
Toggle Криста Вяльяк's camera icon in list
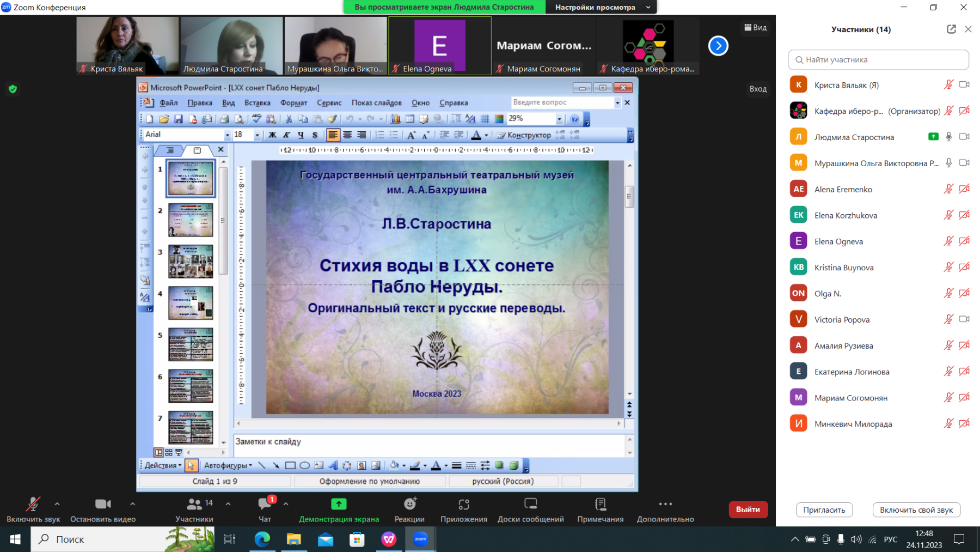964,84
